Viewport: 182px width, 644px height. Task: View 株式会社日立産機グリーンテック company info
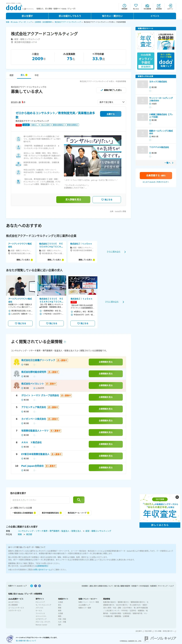point(106,362)
